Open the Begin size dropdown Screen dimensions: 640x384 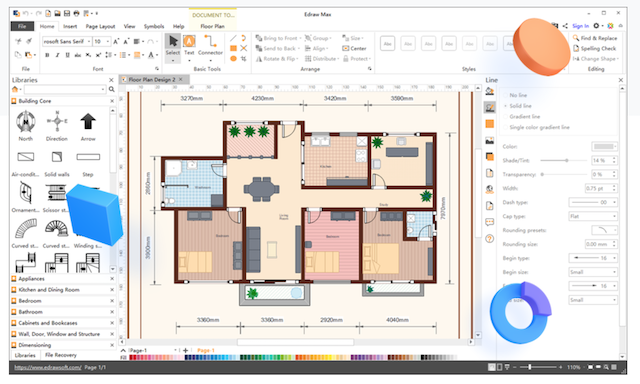[593, 272]
